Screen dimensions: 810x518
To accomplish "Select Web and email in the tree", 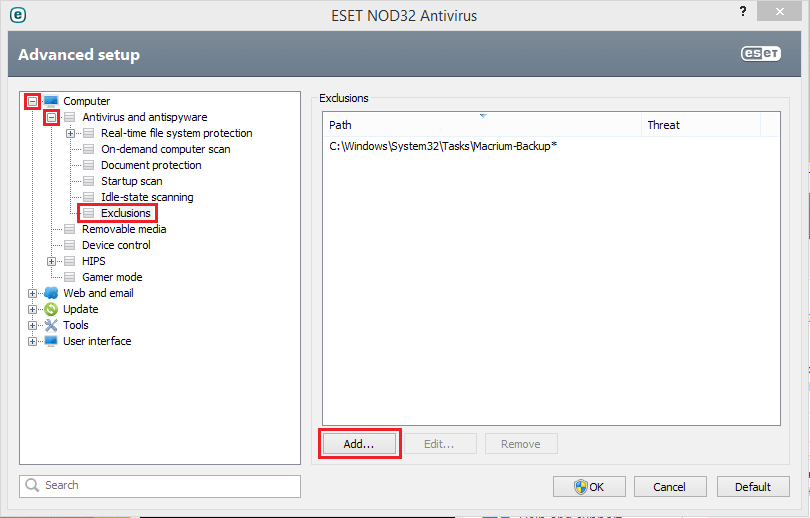I will pyautogui.click(x=98, y=293).
